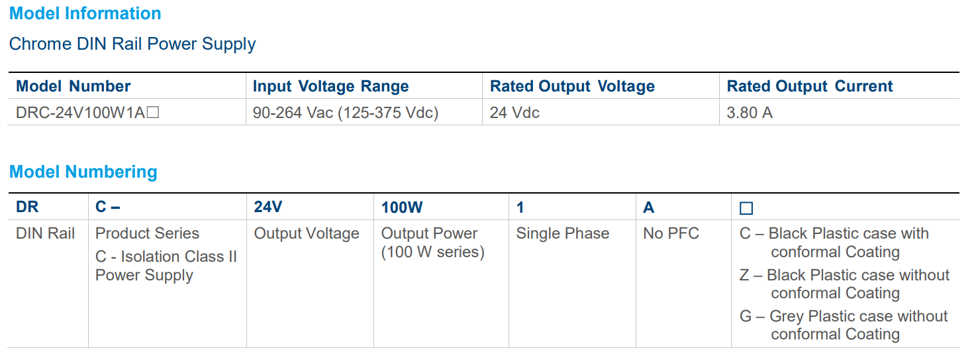Image resolution: width=980 pixels, height=352 pixels.
Task: Click the 100W column header
Action: click(401, 207)
